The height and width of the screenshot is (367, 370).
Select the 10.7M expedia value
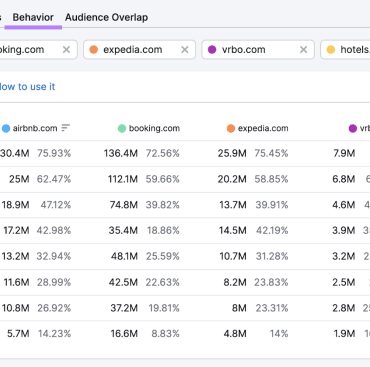(233, 256)
